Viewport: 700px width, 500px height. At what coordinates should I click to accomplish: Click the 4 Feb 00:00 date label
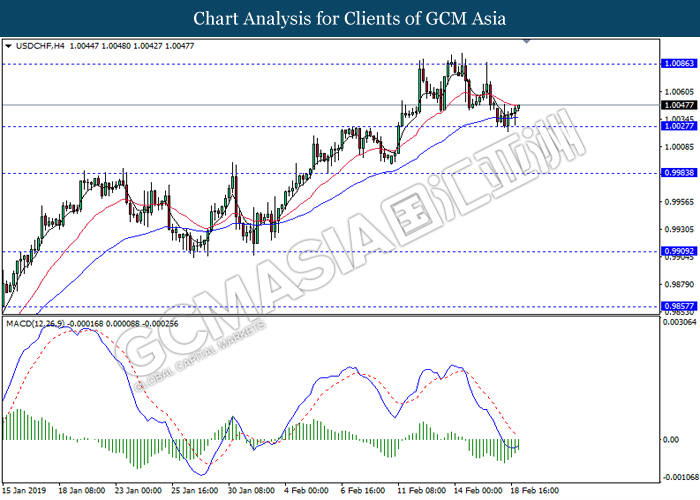(x=306, y=491)
